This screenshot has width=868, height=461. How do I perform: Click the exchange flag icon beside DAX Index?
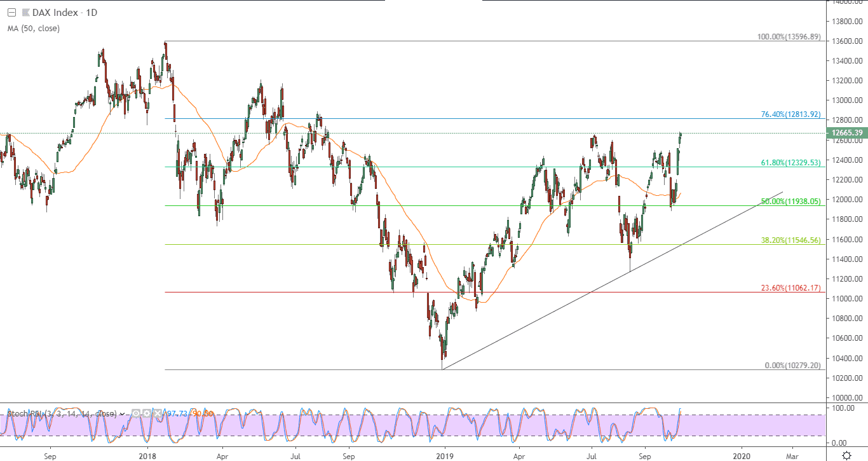pos(25,12)
